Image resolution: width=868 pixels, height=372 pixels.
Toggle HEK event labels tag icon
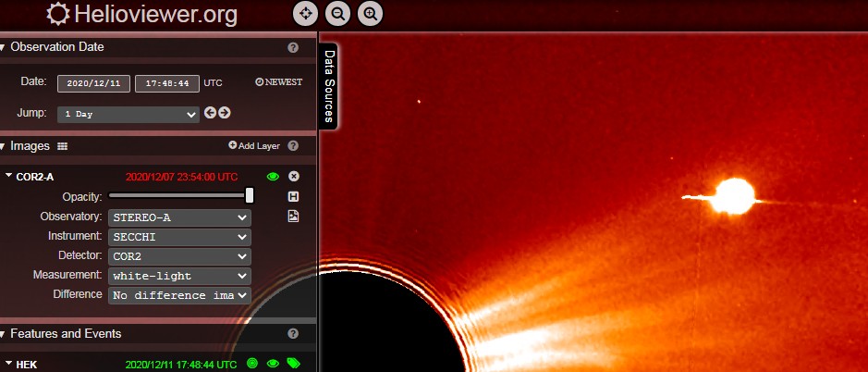coord(293,364)
